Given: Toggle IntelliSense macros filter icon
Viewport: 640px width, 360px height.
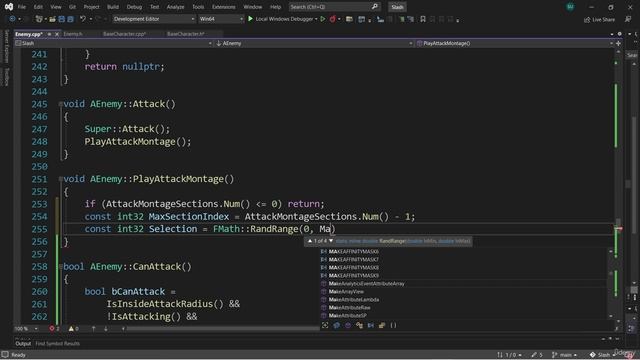Looking at the screenshot, I should point(371,325).
